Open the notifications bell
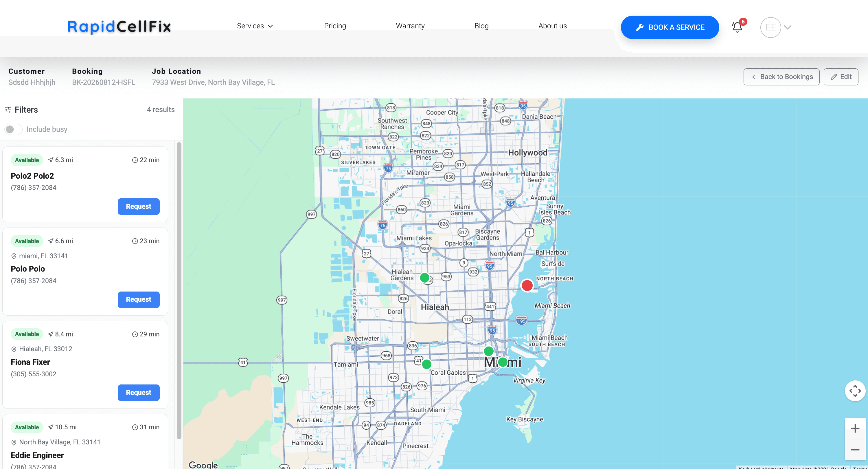This screenshot has height=469, width=868. click(737, 27)
